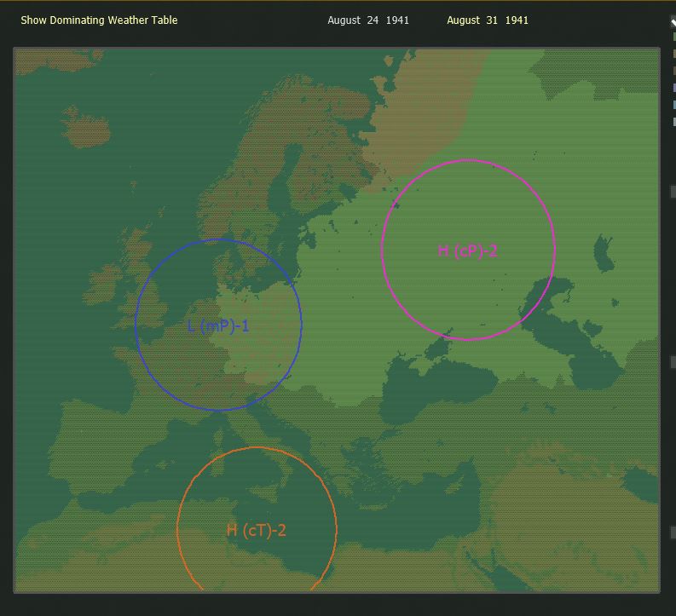Click the gray legend color swatch
Viewport: 676px width, 616px height.
673,122
